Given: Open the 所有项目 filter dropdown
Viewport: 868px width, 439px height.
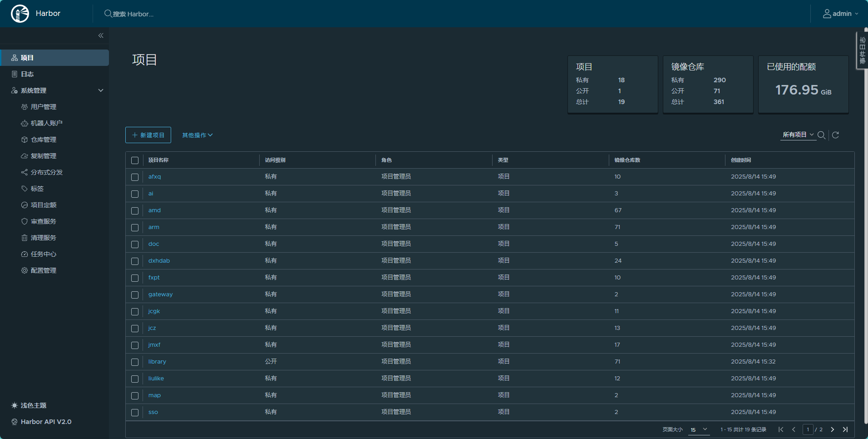Looking at the screenshot, I should click(798, 135).
